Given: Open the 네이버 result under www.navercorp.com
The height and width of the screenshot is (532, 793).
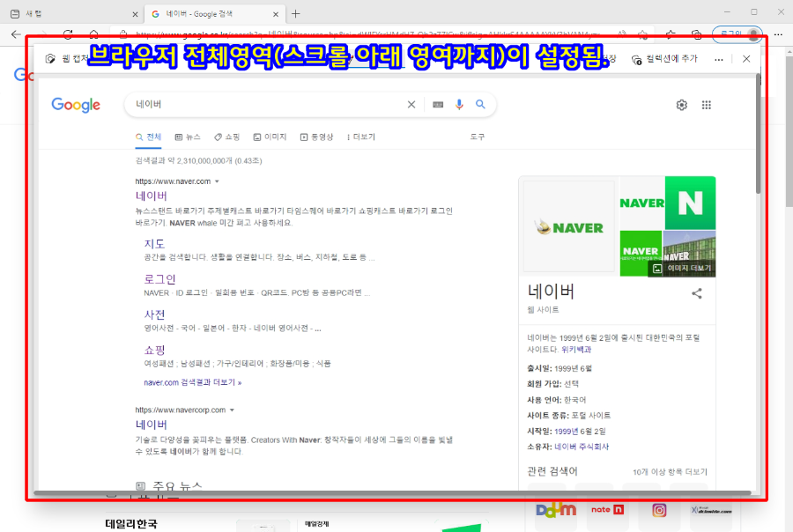Looking at the screenshot, I should (152, 425).
